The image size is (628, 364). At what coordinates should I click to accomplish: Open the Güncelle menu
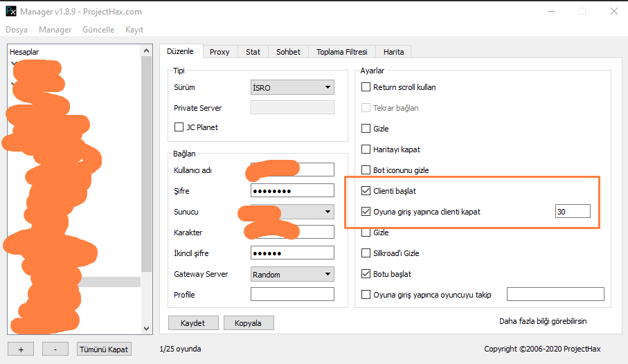pos(98,30)
